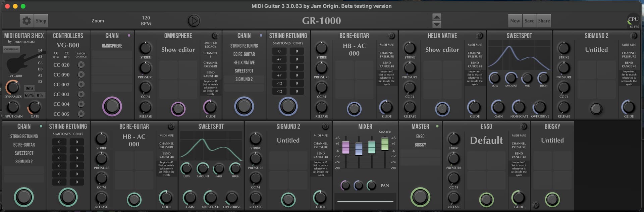Step to next patch with the down arrow
The height and width of the screenshot is (212, 644).
[x=437, y=24]
